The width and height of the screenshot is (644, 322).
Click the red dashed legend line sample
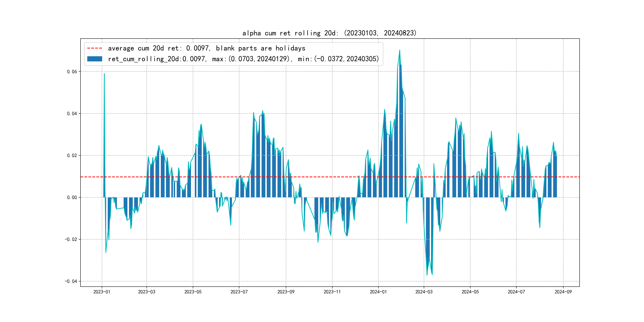click(94, 48)
